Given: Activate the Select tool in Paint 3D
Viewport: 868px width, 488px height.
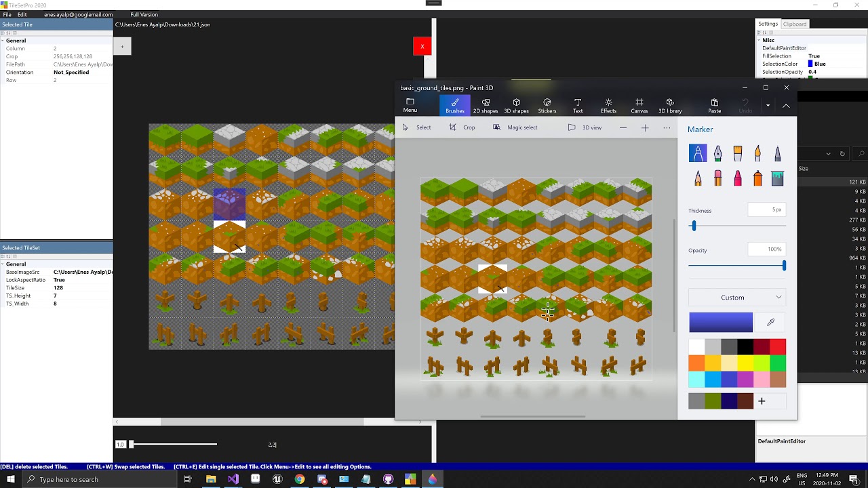Looking at the screenshot, I should click(416, 127).
